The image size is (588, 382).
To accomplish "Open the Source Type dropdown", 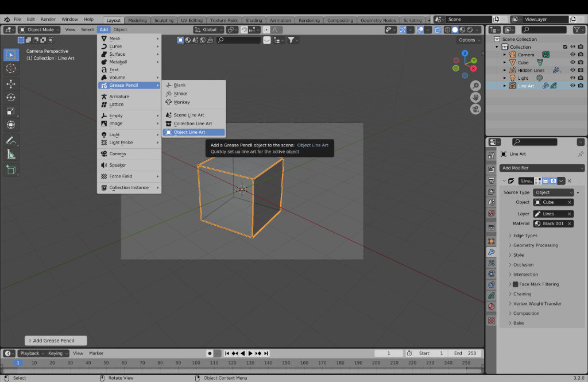I will (553, 192).
